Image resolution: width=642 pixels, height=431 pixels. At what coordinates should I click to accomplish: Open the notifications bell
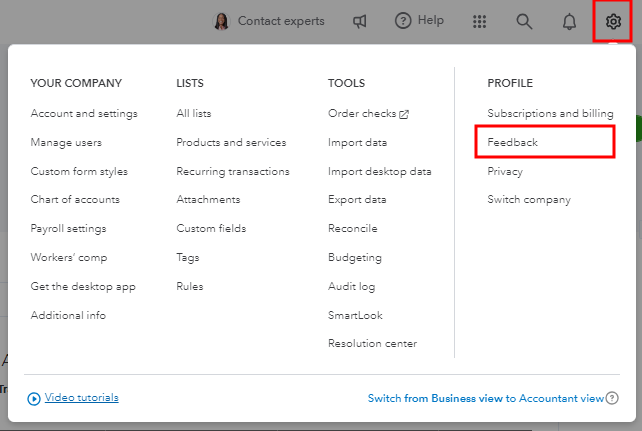click(x=569, y=21)
